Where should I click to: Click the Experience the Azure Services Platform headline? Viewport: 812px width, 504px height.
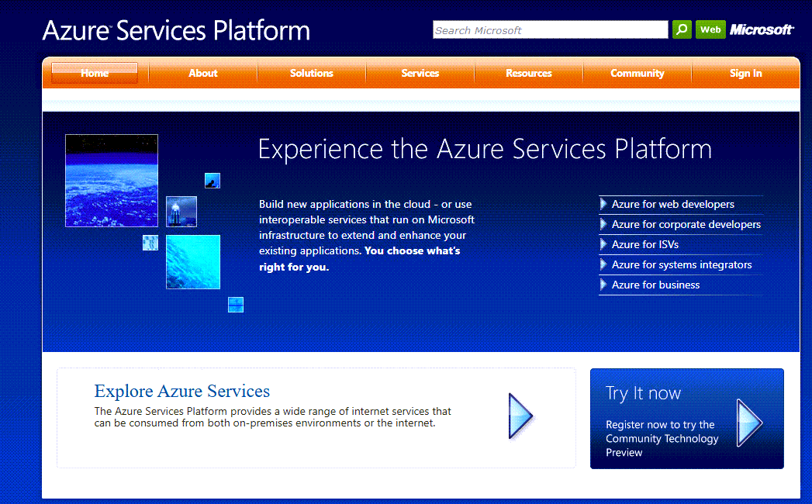click(485, 149)
